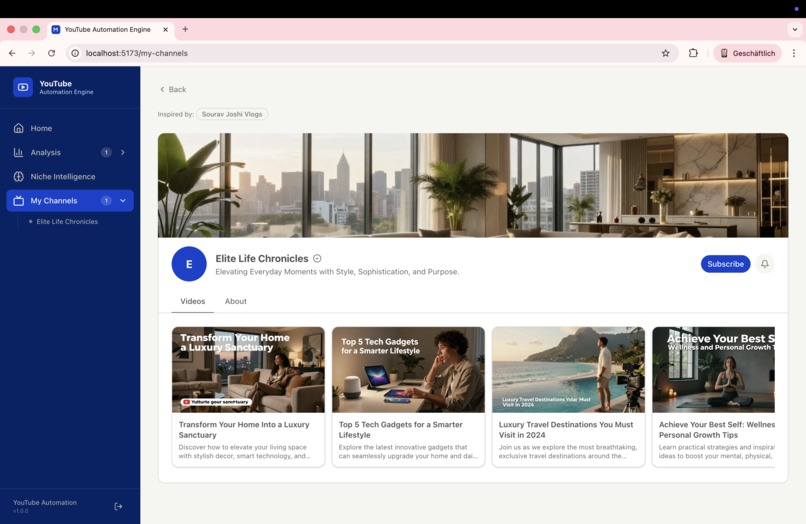The width and height of the screenshot is (806, 524).
Task: Click the browser forward arrow
Action: [31, 53]
